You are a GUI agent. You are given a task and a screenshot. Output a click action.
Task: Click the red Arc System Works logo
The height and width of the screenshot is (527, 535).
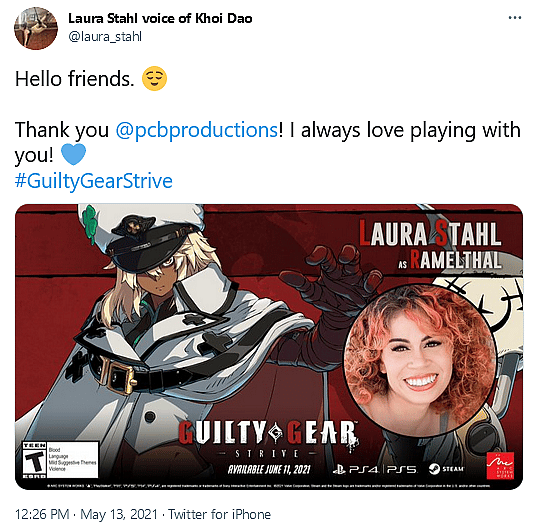click(500, 466)
